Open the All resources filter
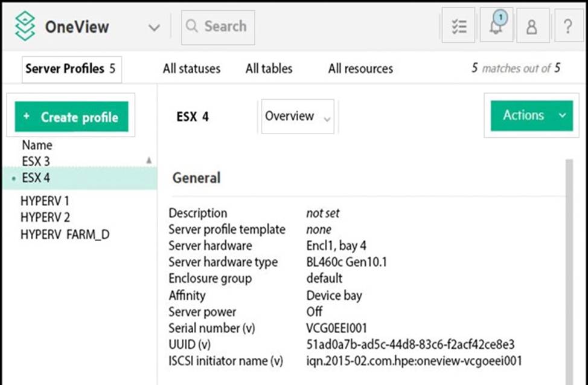Screen dimensions: 588x385 (360, 69)
